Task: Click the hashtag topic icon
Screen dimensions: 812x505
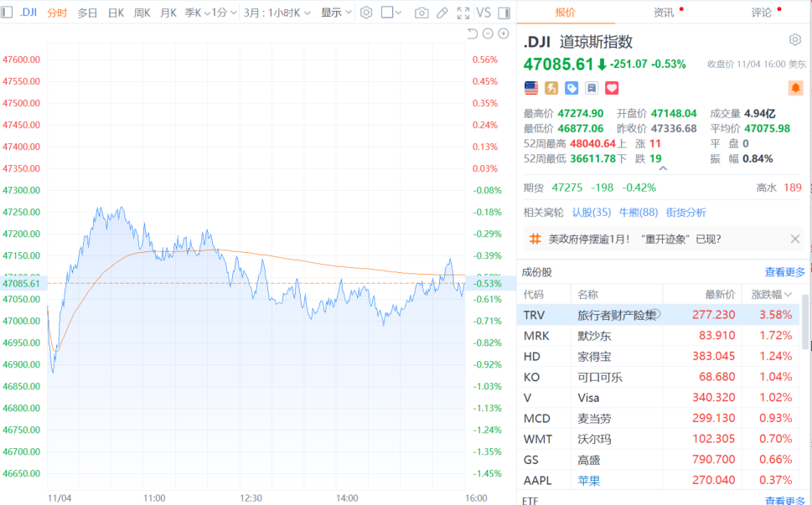Action: tap(535, 239)
